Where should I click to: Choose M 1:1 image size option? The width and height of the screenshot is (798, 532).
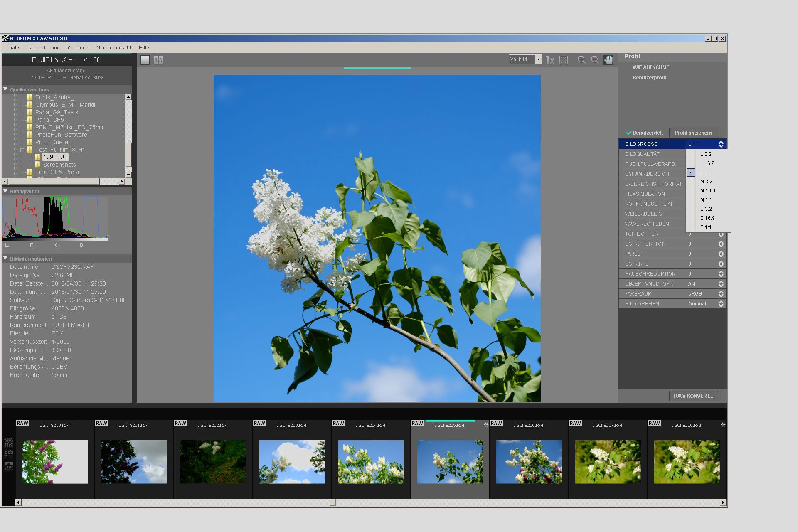(x=708, y=200)
